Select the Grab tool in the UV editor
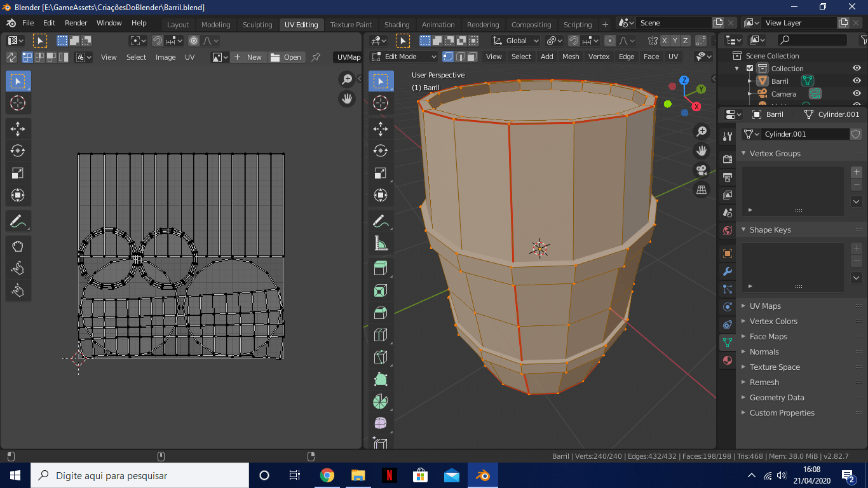This screenshot has height=488, width=868. [x=18, y=247]
